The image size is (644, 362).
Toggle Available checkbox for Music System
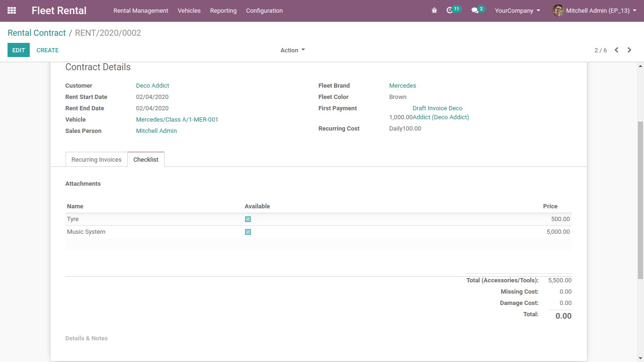click(x=248, y=232)
